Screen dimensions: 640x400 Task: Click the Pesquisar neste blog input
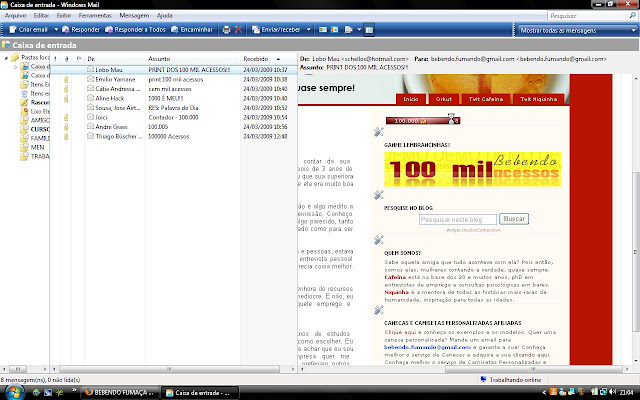pos(458,220)
